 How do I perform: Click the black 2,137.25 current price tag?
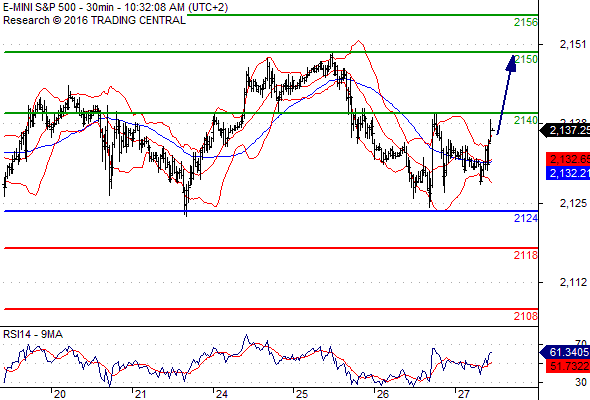[x=565, y=131]
